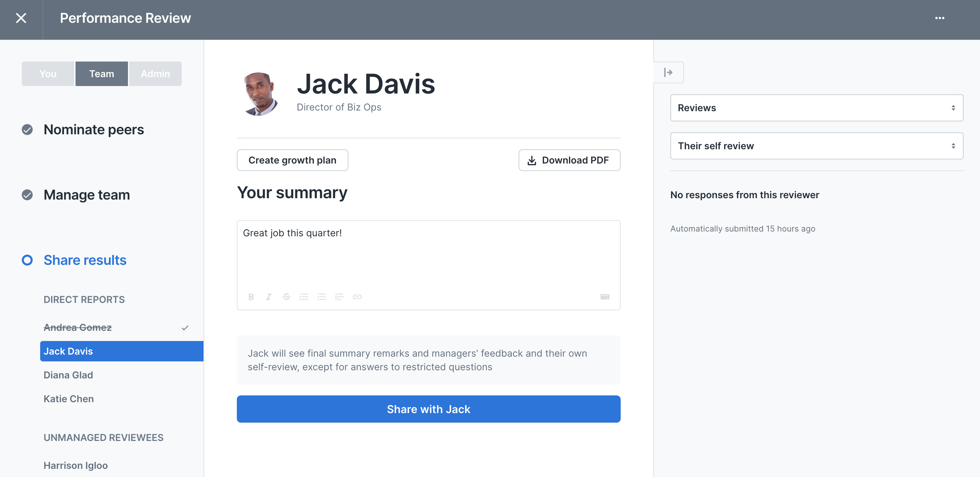Select Diana Glad in direct reports

coord(68,375)
